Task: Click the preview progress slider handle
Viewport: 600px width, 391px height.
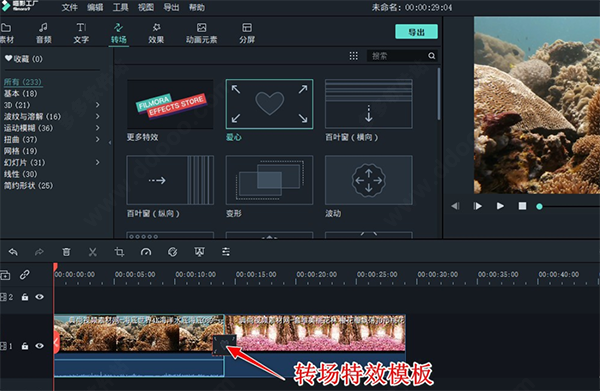Action: tap(540, 207)
